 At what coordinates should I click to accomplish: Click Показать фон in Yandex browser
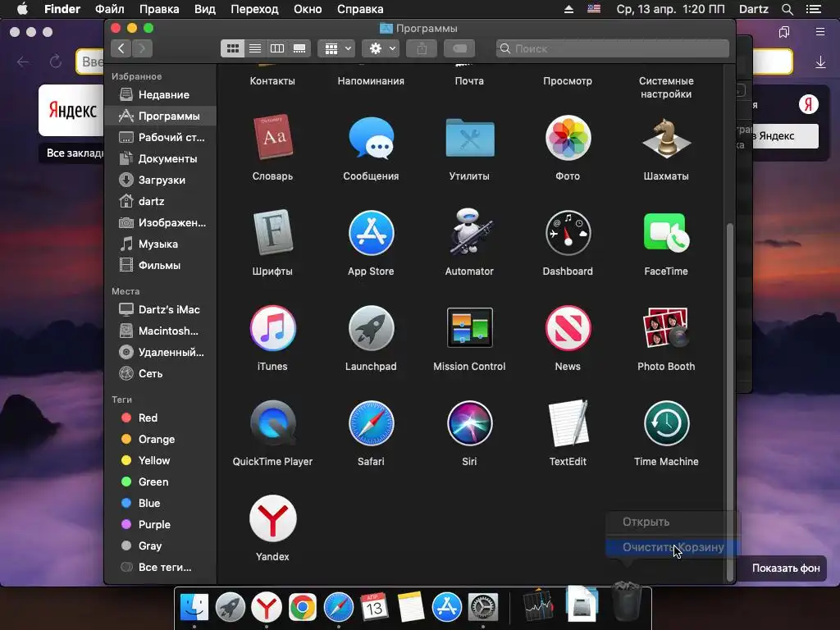tap(786, 568)
